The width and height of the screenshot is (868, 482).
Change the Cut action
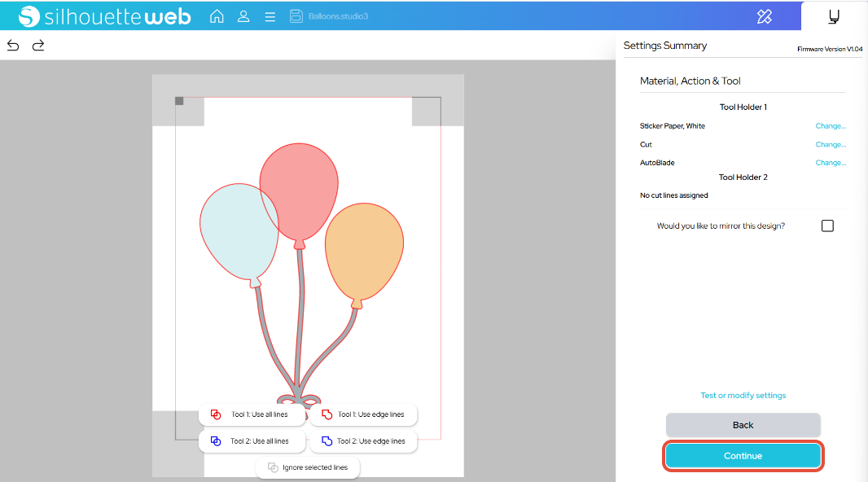831,144
